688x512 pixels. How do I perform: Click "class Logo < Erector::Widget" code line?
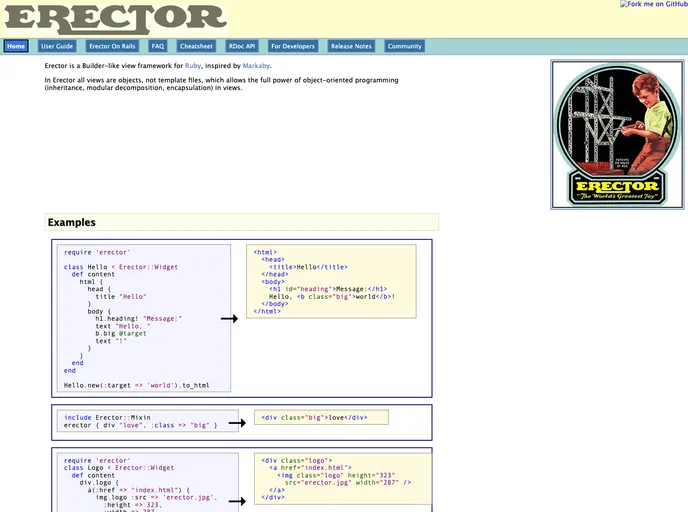[119, 468]
